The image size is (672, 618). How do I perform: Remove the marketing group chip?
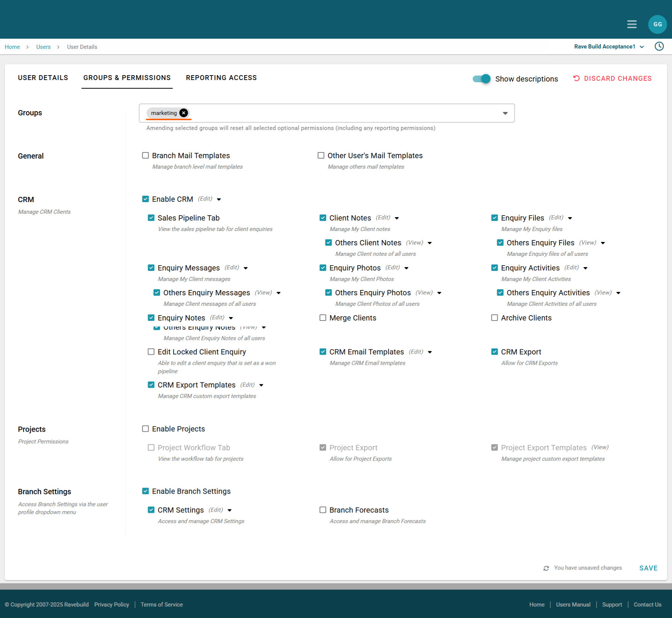pyautogui.click(x=183, y=113)
